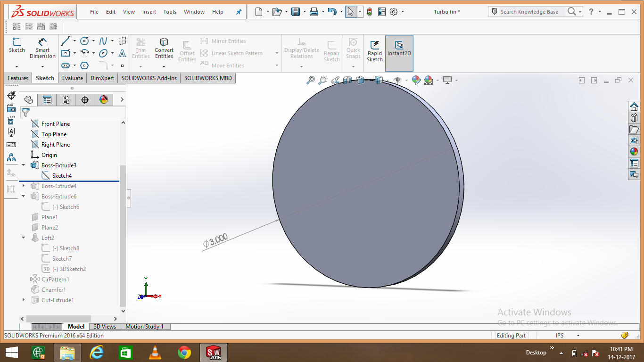Pick the Spline sketch tool
The height and width of the screenshot is (362, 644).
[103, 41]
